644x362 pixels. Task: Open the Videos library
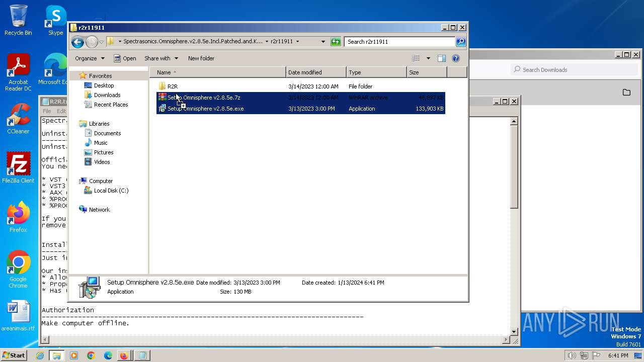(102, 162)
